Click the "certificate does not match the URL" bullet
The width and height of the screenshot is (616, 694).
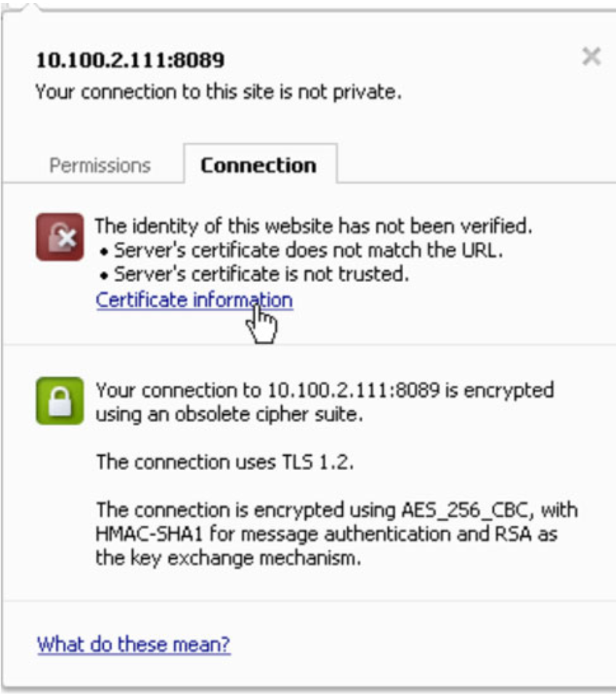[309, 250]
